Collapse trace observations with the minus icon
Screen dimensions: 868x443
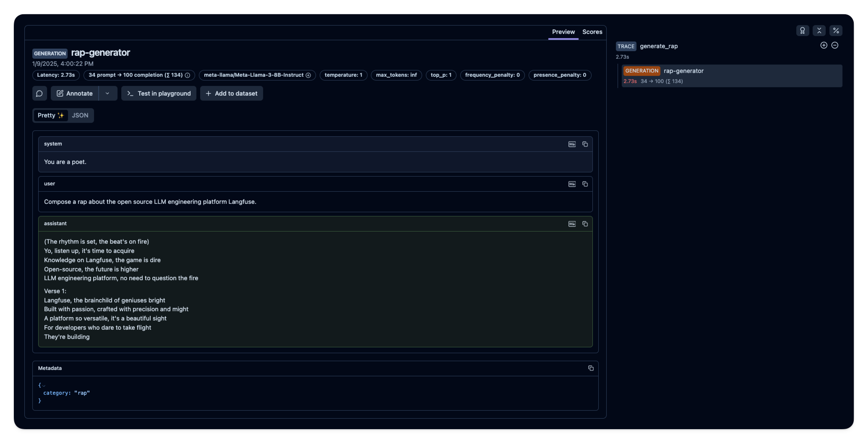pyautogui.click(x=834, y=45)
